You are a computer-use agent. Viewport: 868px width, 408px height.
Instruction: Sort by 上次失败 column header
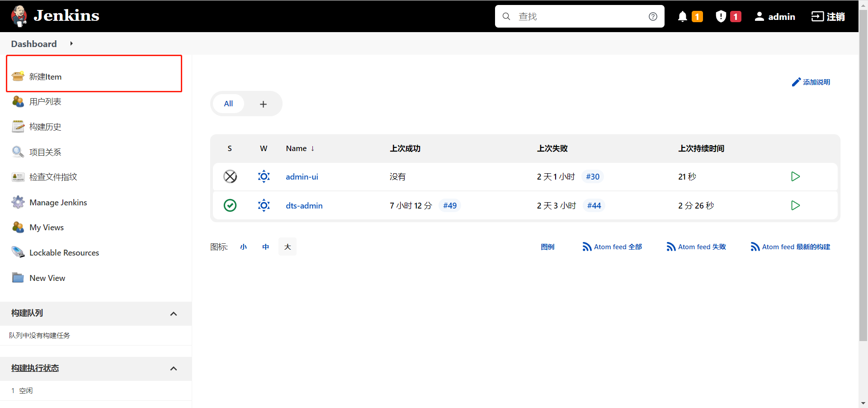552,148
